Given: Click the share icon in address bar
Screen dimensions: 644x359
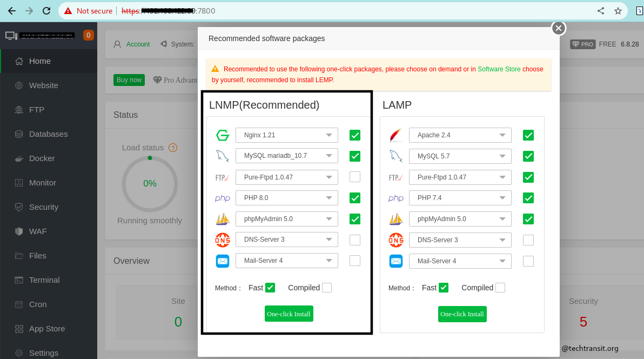Looking at the screenshot, I should (601, 11).
